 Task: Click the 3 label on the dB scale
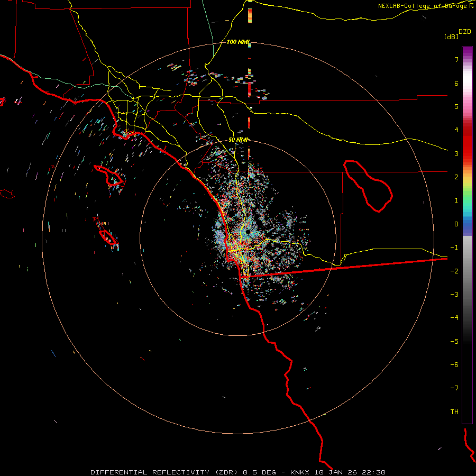pos(456,153)
